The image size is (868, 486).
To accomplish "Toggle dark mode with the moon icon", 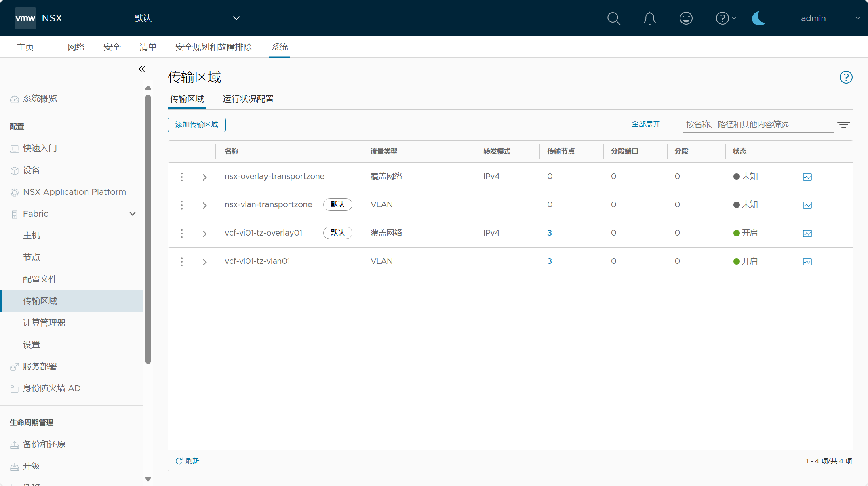I will point(758,18).
